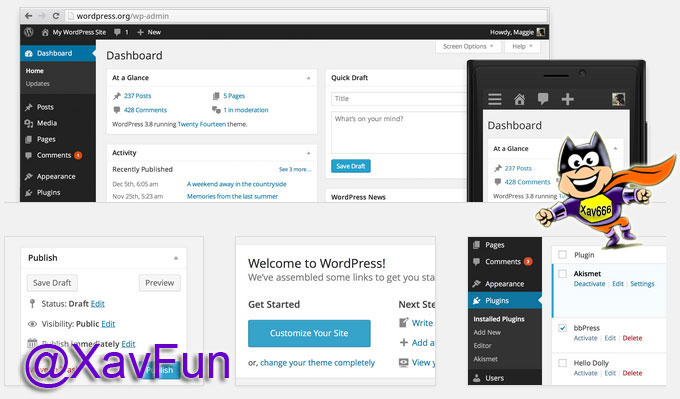Click the Twenty Fourteen theme link
680x399 pixels.
[202, 124]
